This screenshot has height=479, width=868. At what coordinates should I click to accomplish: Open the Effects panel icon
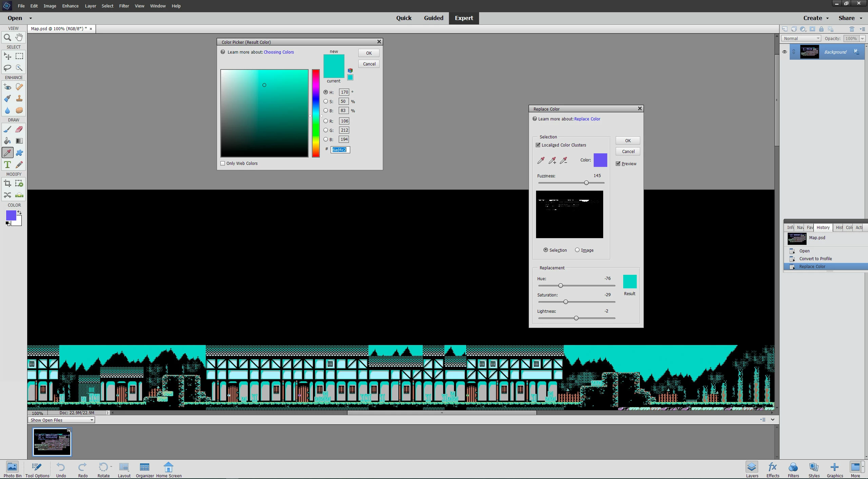pos(773,470)
